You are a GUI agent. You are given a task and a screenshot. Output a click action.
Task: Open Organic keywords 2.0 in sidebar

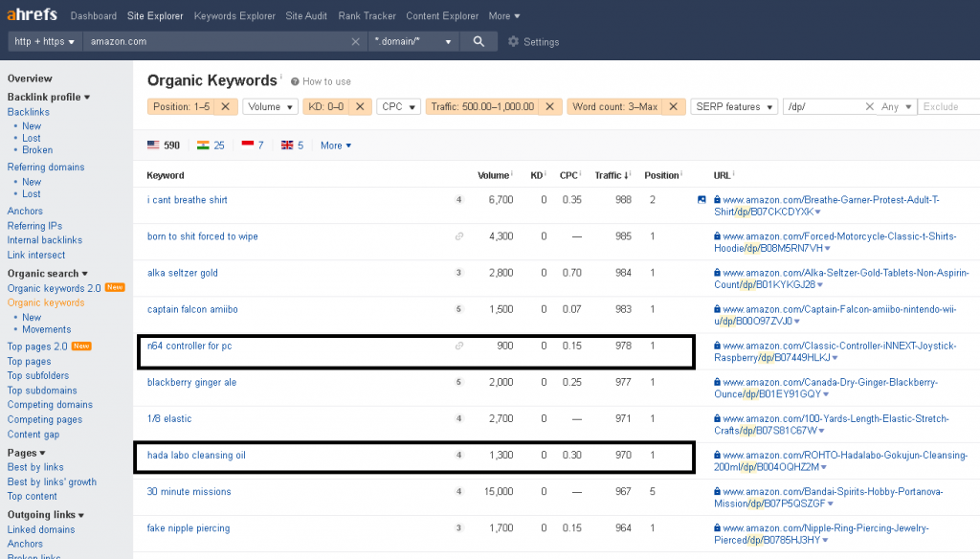coord(54,288)
